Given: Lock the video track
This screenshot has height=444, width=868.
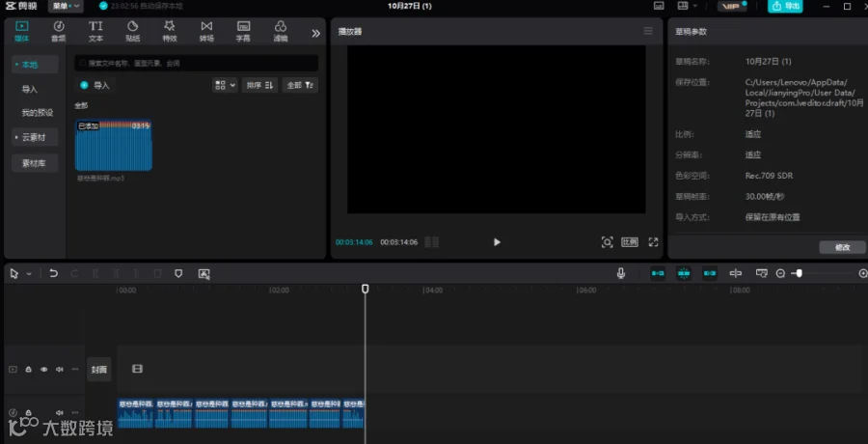Looking at the screenshot, I should pos(28,369).
